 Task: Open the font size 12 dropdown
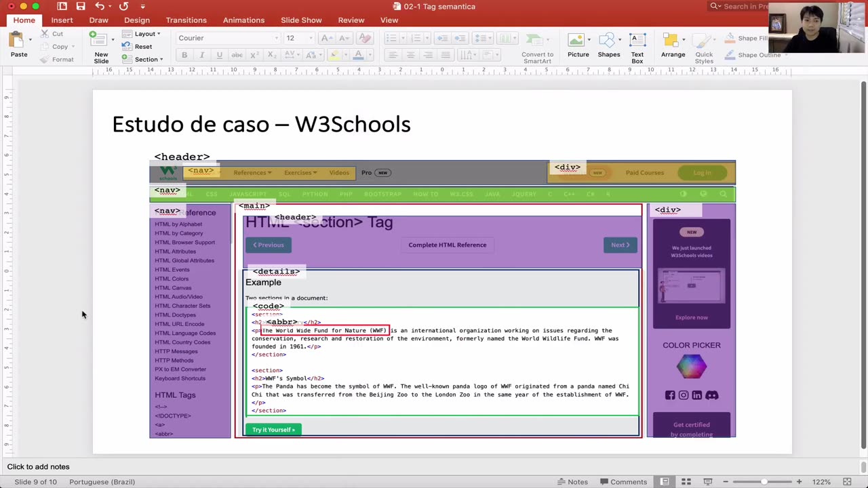(310, 38)
